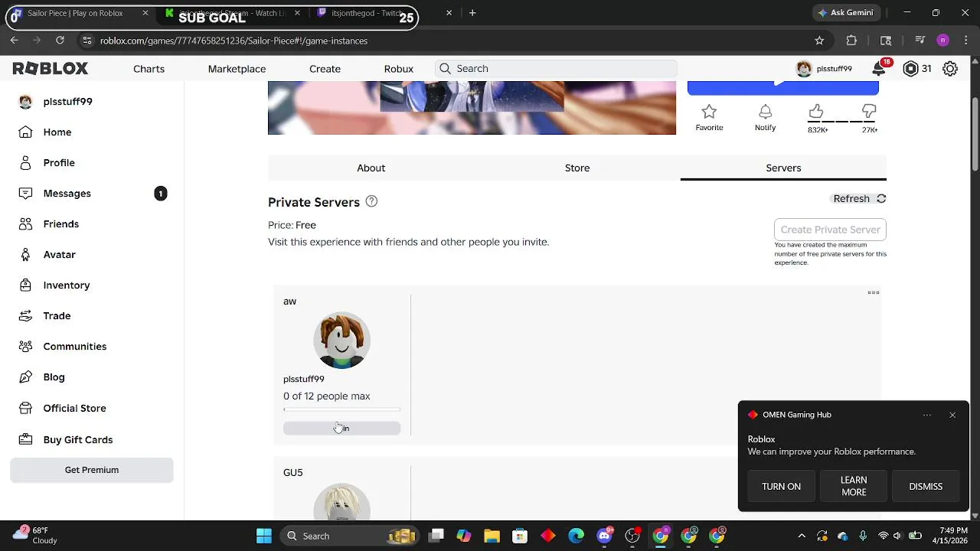Open OMEN Gaming Hub notification options menu
Screen dimensions: 980x551
pos(927,415)
